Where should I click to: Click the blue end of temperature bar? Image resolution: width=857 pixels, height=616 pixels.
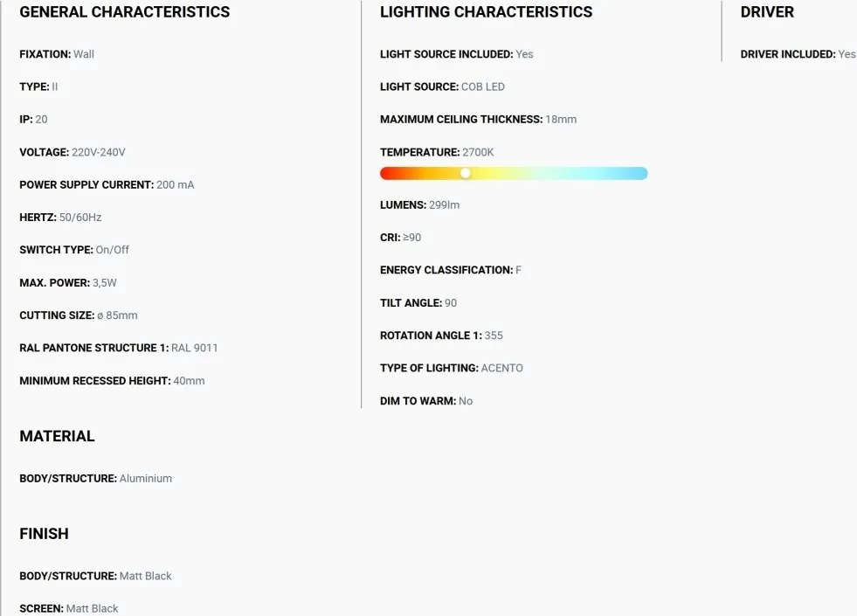(639, 173)
